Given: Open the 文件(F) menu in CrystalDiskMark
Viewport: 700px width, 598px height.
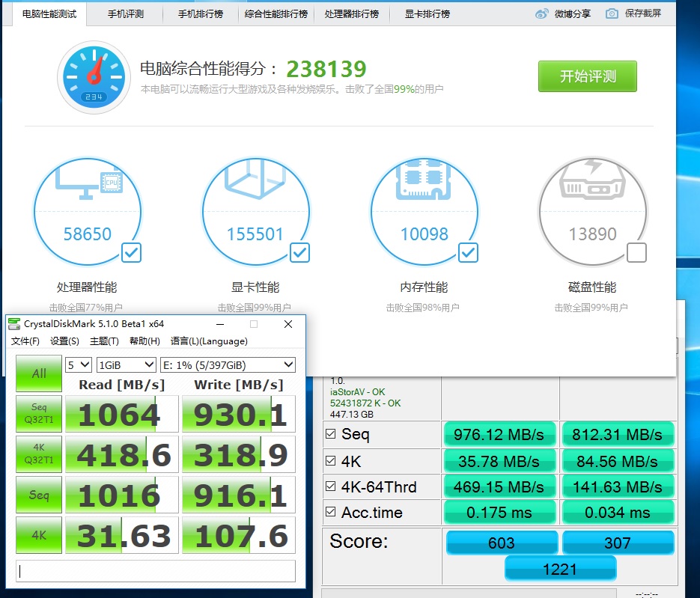Looking at the screenshot, I should (x=25, y=341).
